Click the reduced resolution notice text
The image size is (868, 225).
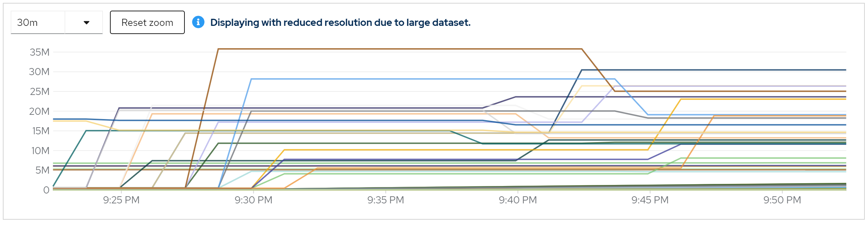pyautogui.click(x=340, y=23)
